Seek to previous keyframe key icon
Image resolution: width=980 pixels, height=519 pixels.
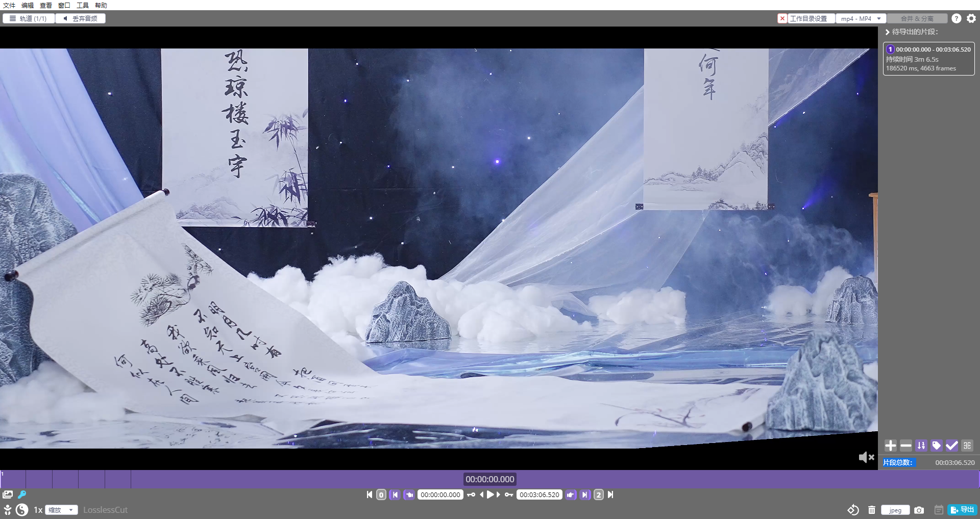tap(471, 495)
